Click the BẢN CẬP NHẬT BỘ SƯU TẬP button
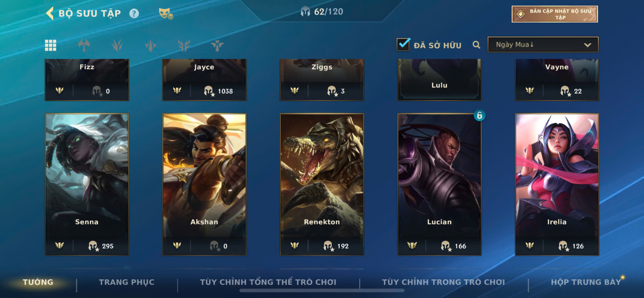The image size is (644, 298). coord(555,14)
